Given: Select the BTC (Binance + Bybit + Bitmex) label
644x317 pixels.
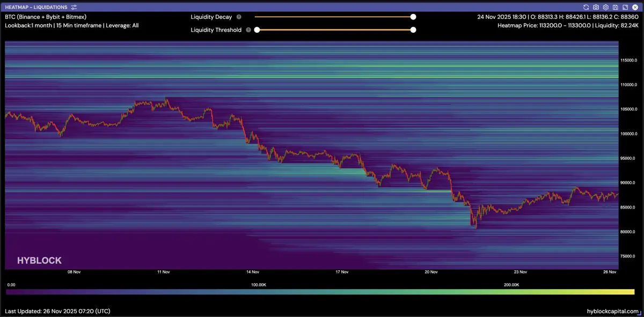Looking at the screenshot, I should click(x=46, y=17).
